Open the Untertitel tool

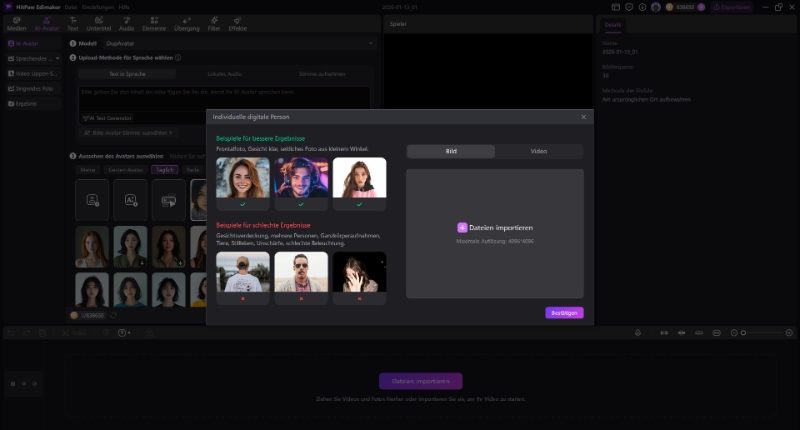click(99, 23)
